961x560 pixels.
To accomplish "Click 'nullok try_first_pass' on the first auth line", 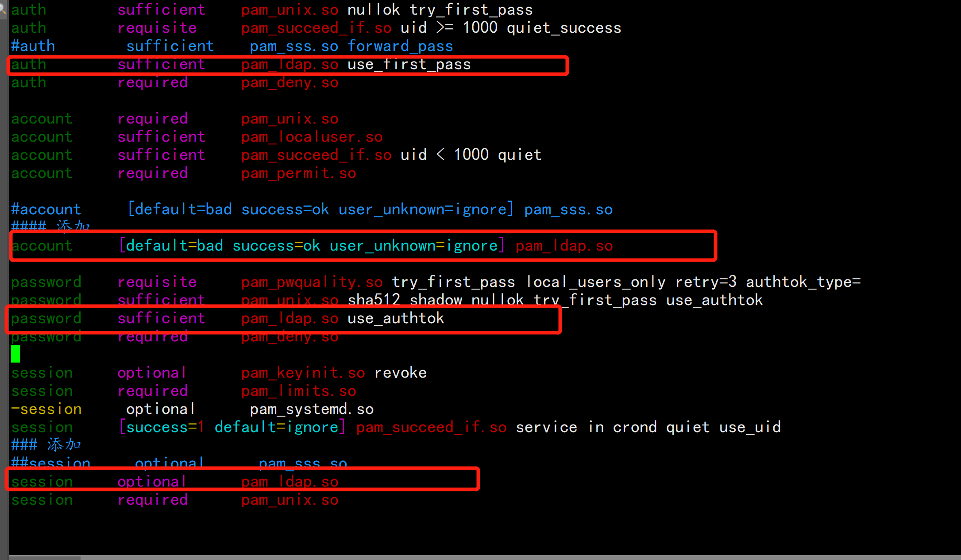I will click(440, 10).
